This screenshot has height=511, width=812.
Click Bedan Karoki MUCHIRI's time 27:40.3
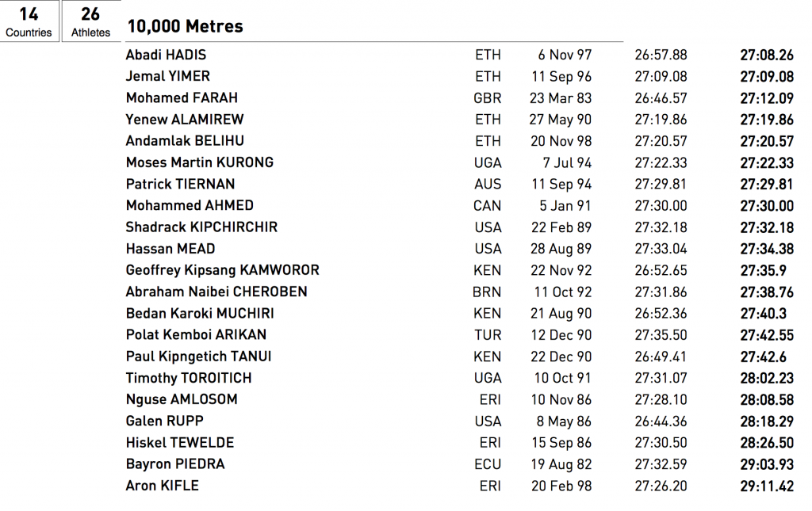pyautogui.click(x=764, y=314)
